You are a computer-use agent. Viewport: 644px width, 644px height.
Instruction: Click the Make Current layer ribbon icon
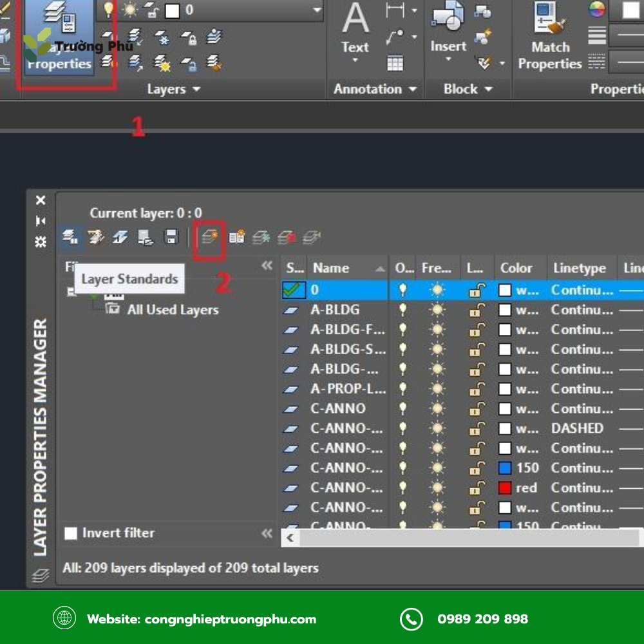click(214, 37)
